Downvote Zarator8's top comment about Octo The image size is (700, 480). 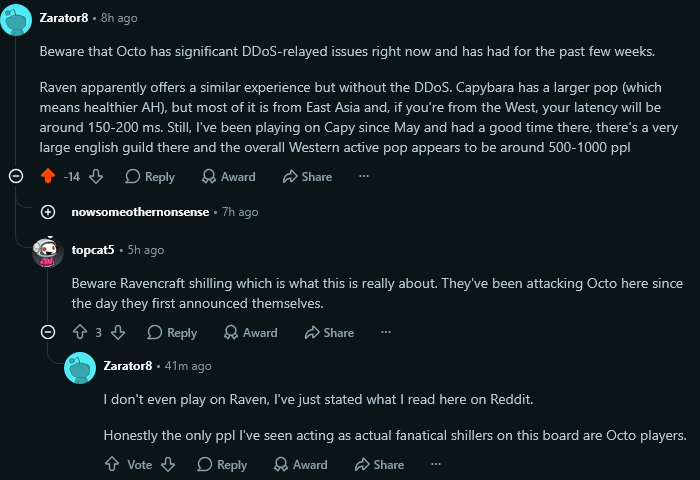(x=96, y=177)
